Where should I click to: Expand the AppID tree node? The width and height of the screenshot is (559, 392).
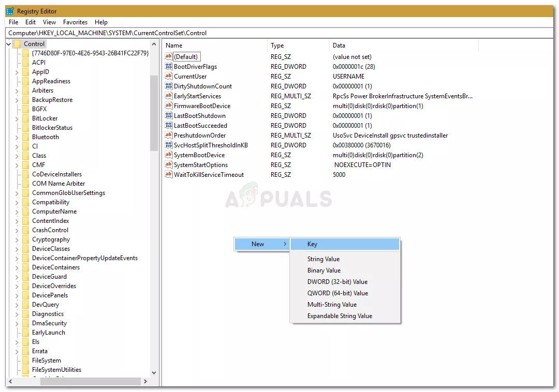tap(17, 72)
